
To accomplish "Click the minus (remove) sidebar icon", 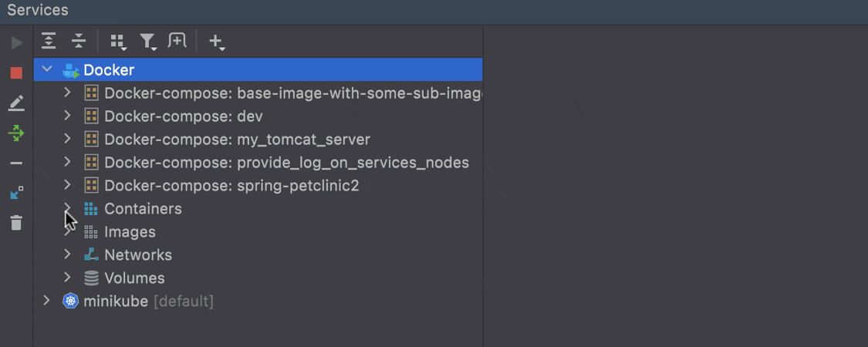I will click(x=17, y=163).
